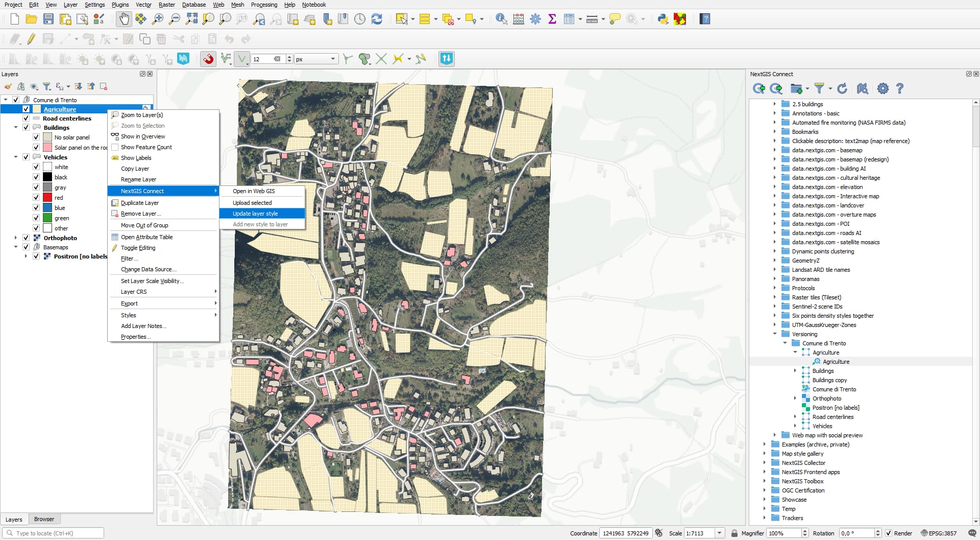Viewport: 980px width, 540px height.
Task: Uncheck the Road centerlines layer checkbox
Action: pos(26,119)
